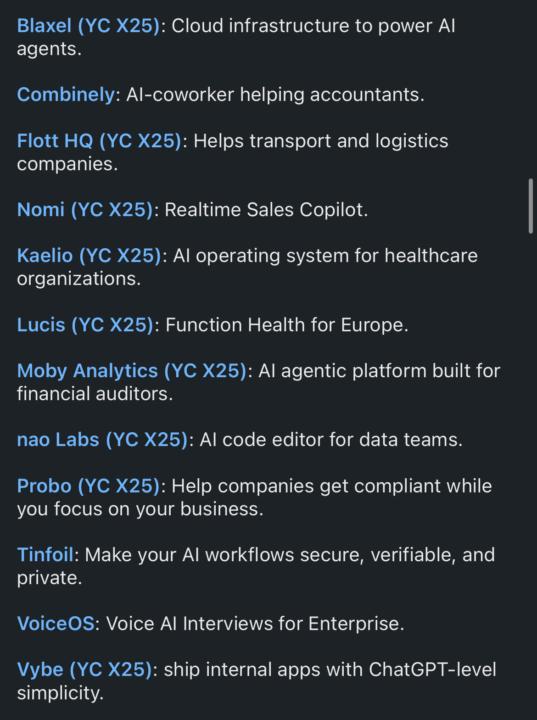Click the Vybe (YC X25) link
This screenshot has height=720, width=537.
pos(85,669)
